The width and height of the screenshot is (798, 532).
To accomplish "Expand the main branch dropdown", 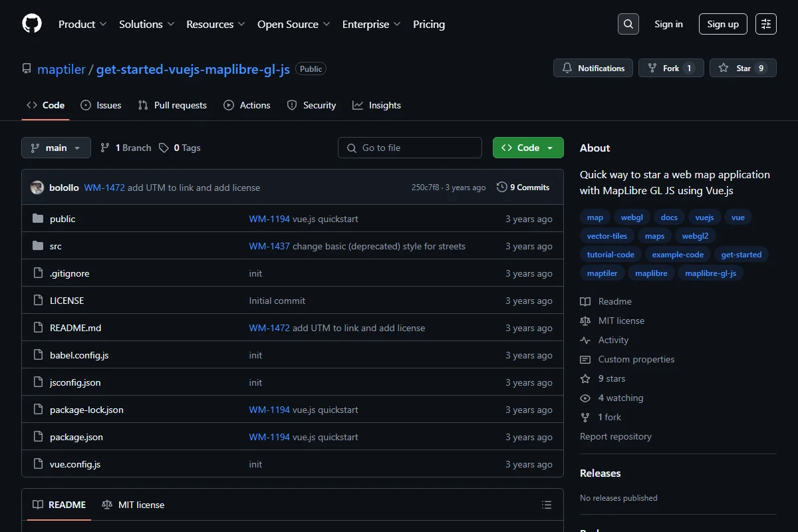I will (x=56, y=148).
